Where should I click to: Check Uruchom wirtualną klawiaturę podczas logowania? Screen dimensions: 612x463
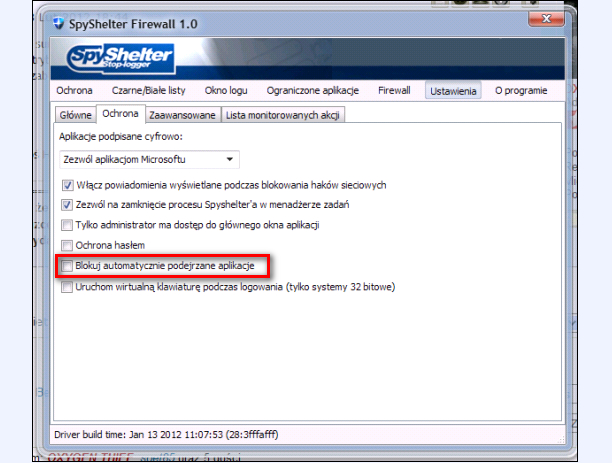(x=68, y=287)
